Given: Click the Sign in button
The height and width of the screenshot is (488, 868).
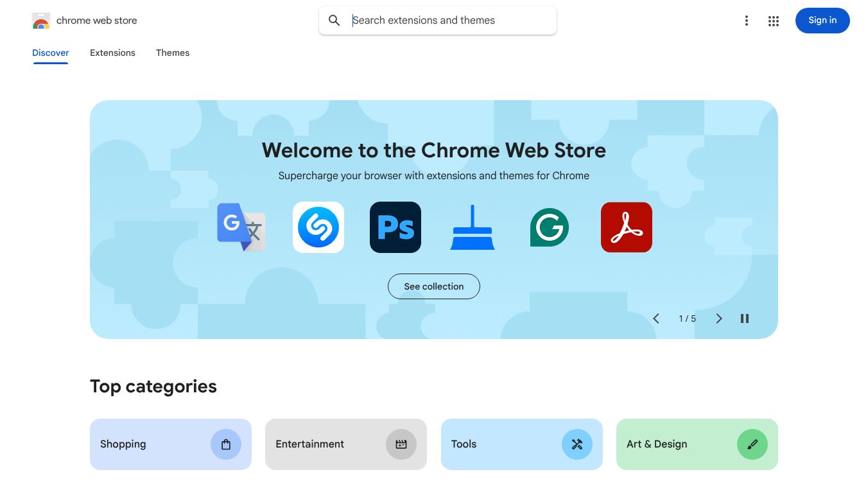Looking at the screenshot, I should tap(822, 21).
